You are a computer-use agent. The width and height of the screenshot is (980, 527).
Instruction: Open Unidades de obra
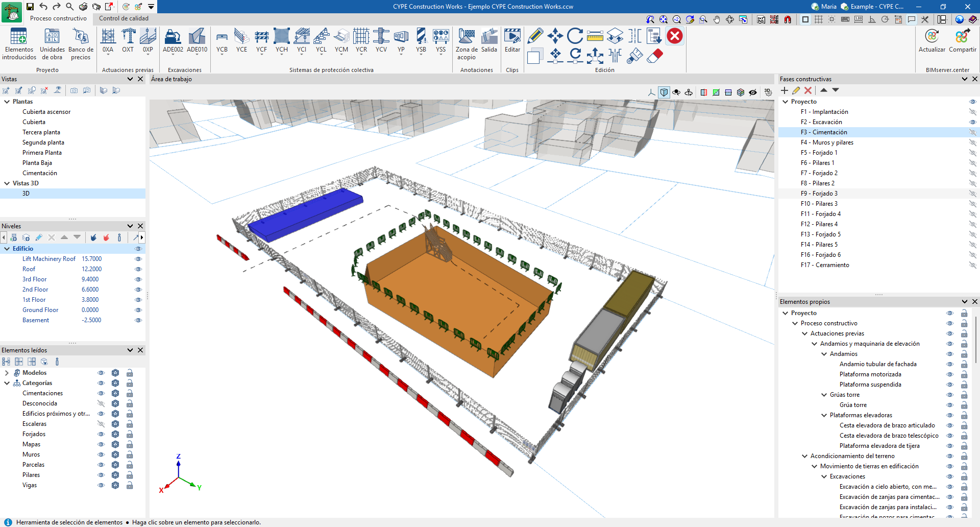coord(52,44)
